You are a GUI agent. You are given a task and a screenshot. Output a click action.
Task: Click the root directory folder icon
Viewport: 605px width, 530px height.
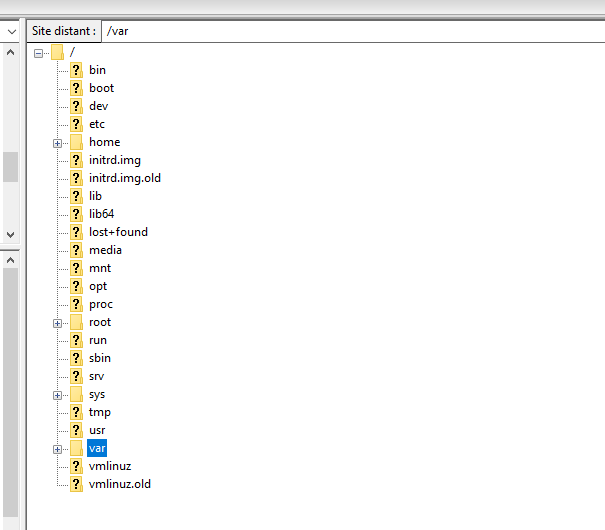tap(57, 52)
